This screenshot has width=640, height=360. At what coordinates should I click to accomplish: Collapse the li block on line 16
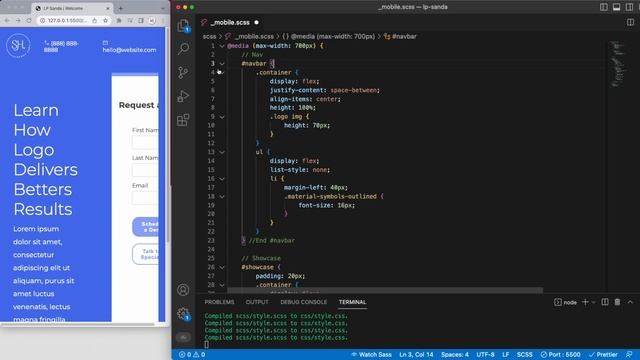(222, 179)
